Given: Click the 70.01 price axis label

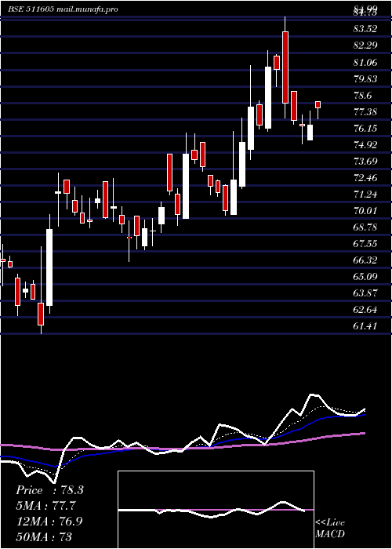Looking at the screenshot, I should click(x=365, y=211).
